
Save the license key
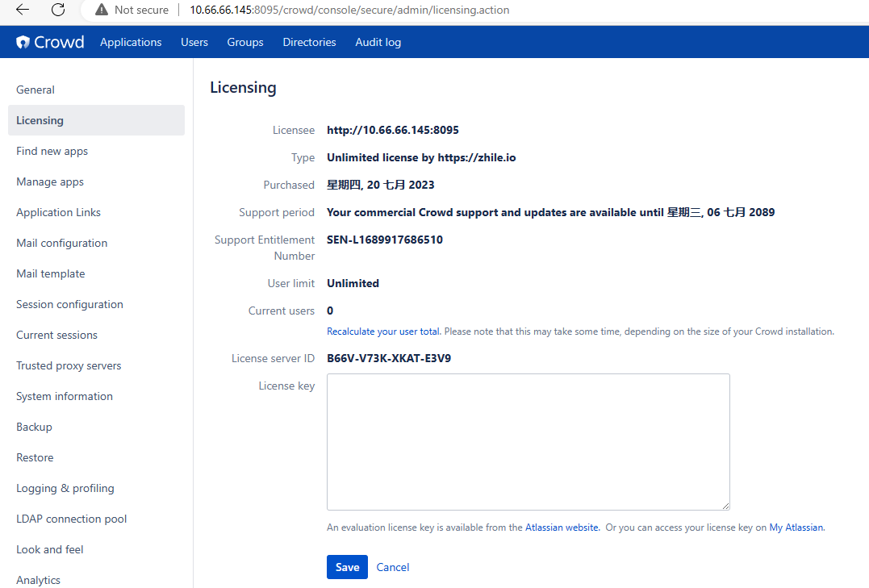(347, 567)
